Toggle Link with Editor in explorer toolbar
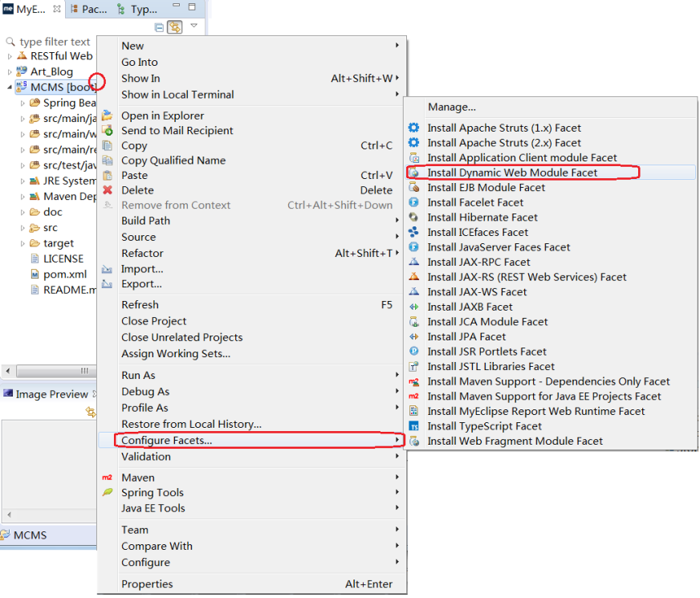 (174, 27)
